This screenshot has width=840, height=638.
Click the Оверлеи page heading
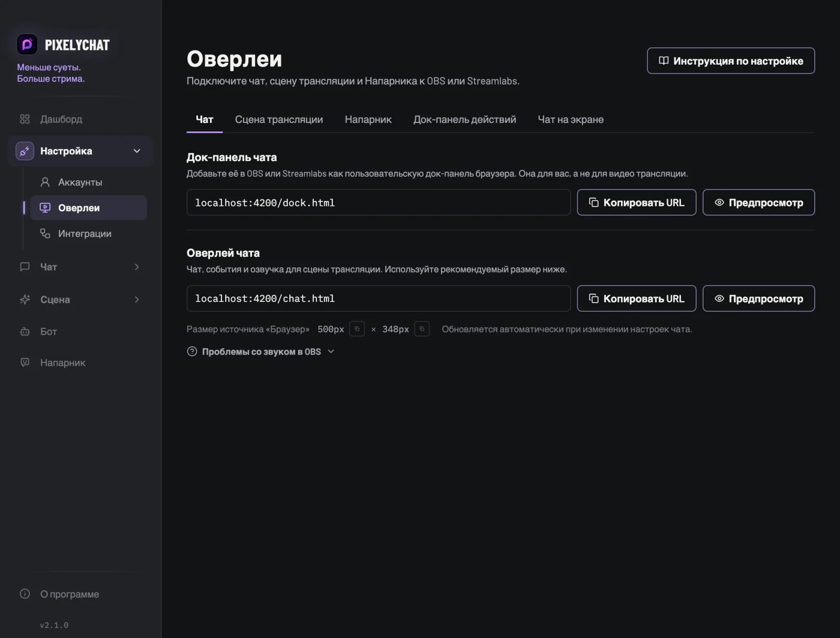click(x=234, y=59)
